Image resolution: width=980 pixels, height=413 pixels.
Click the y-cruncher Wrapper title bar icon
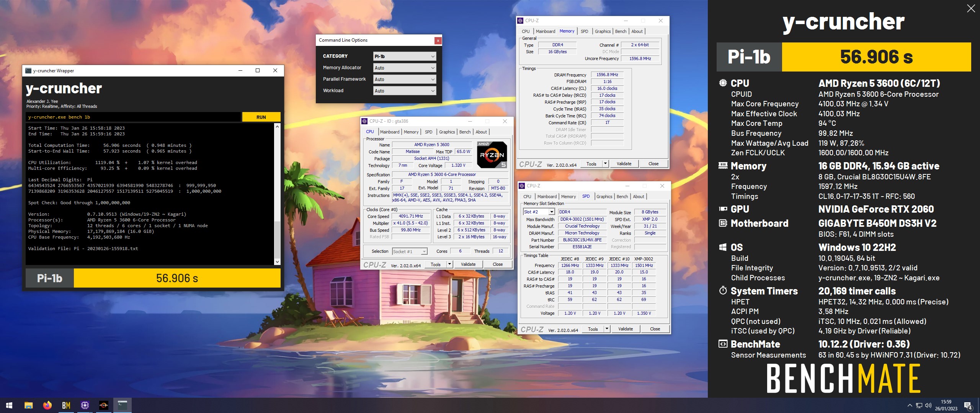point(28,70)
